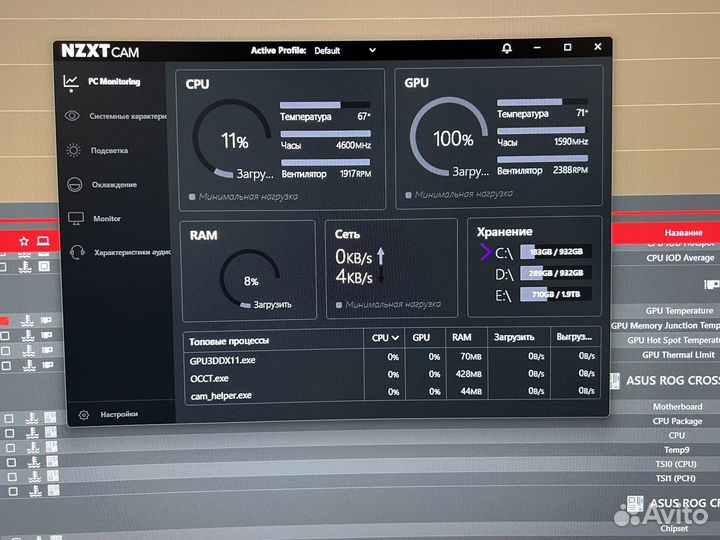The image size is (720, 540).
Task: Click the laptop icon in background red bar
Action: coord(43,241)
